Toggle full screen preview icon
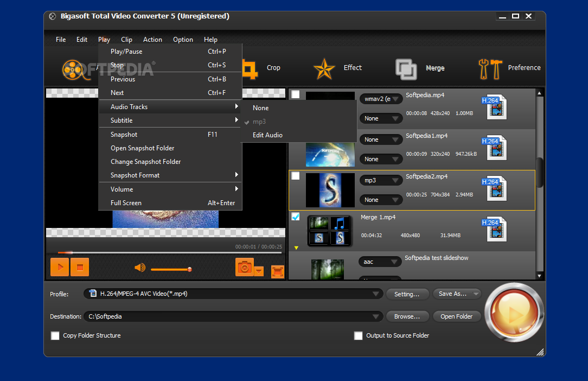This screenshot has width=588, height=381. [278, 271]
